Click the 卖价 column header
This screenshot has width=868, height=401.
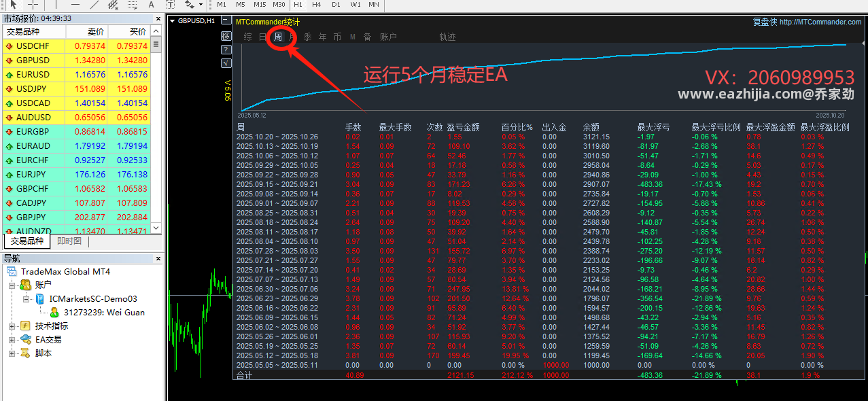point(86,32)
